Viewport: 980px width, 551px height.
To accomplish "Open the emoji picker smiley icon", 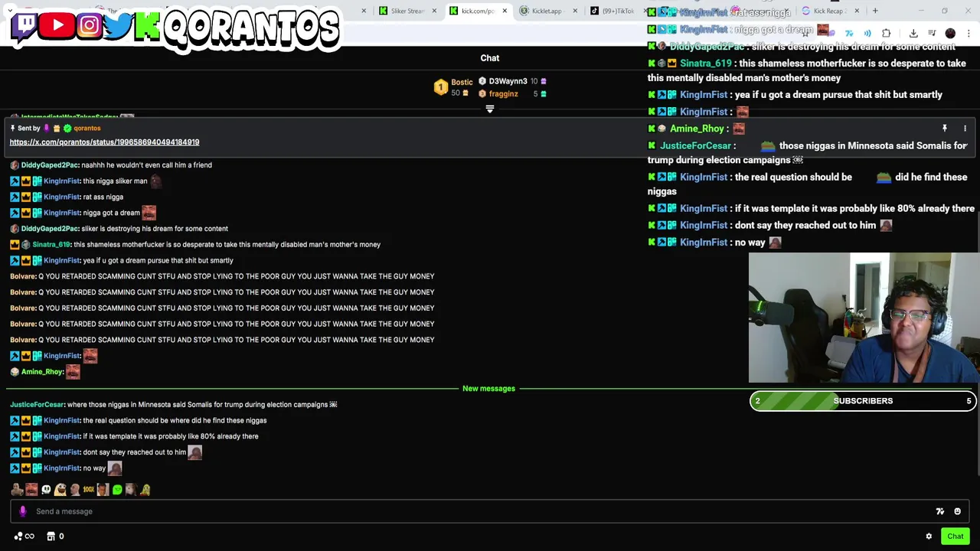I will click(957, 511).
